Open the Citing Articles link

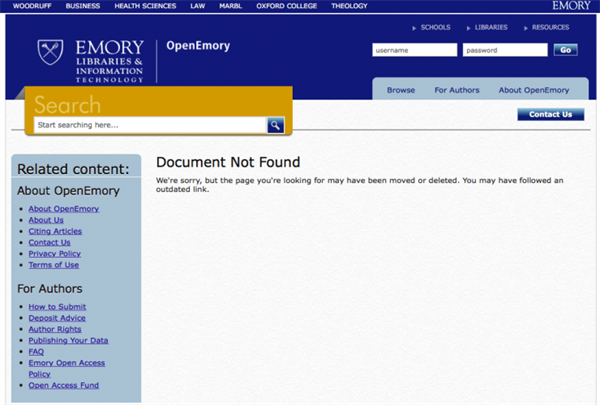tap(55, 231)
